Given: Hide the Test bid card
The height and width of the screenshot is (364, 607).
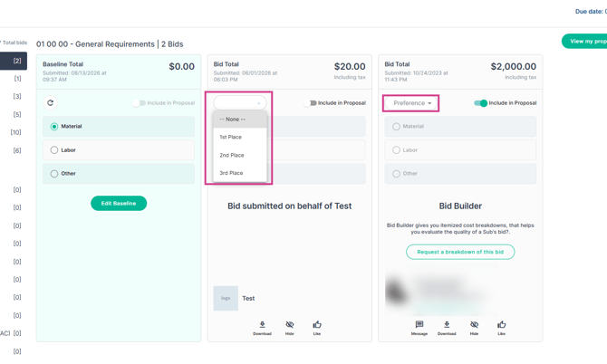Looking at the screenshot, I should (290, 328).
